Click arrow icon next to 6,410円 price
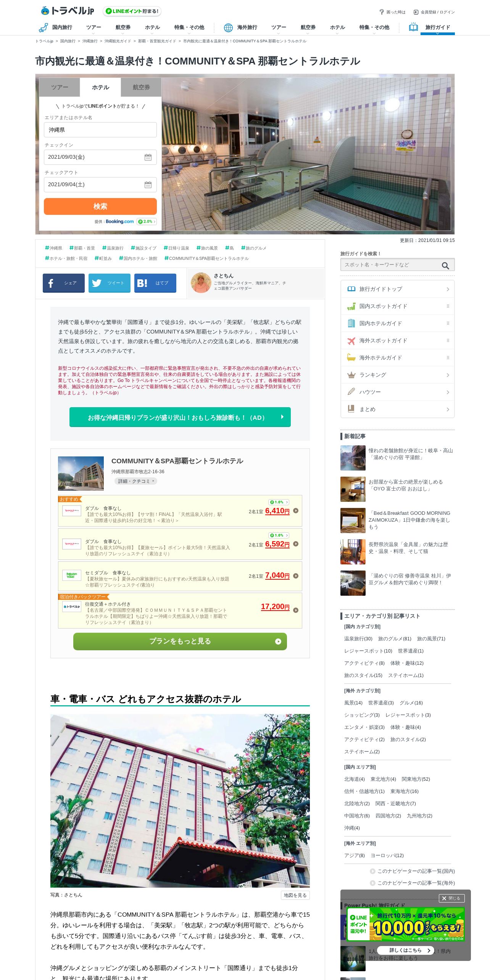 click(x=296, y=511)
